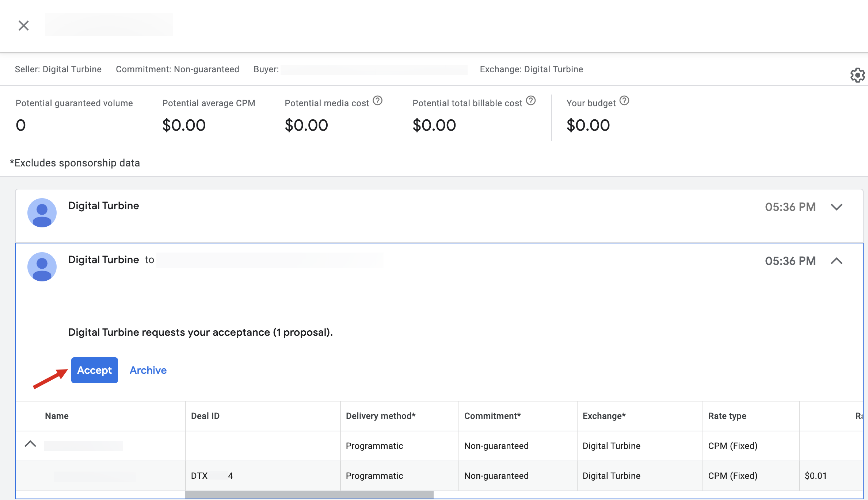Click the second Digital Turbine sender avatar
This screenshot has height=500, width=868.
tap(42, 267)
